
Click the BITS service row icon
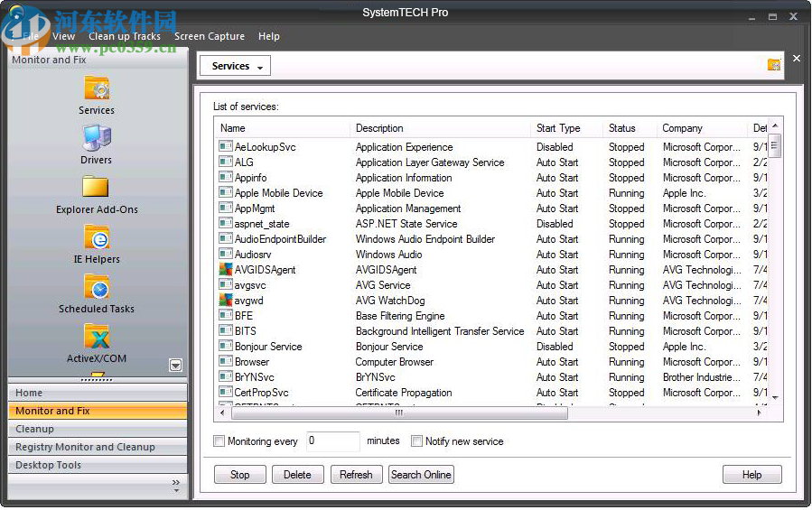[x=225, y=330]
